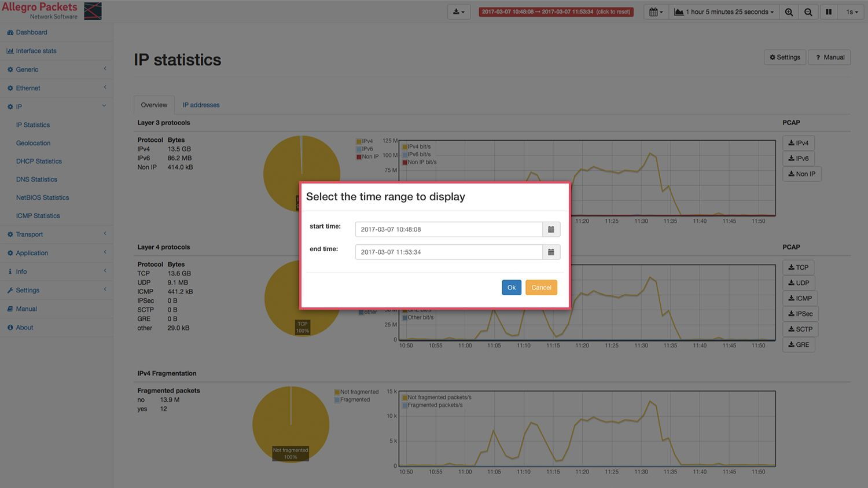This screenshot has height=488, width=868.
Task: Switch to the IP addresses tab
Action: coord(201,105)
